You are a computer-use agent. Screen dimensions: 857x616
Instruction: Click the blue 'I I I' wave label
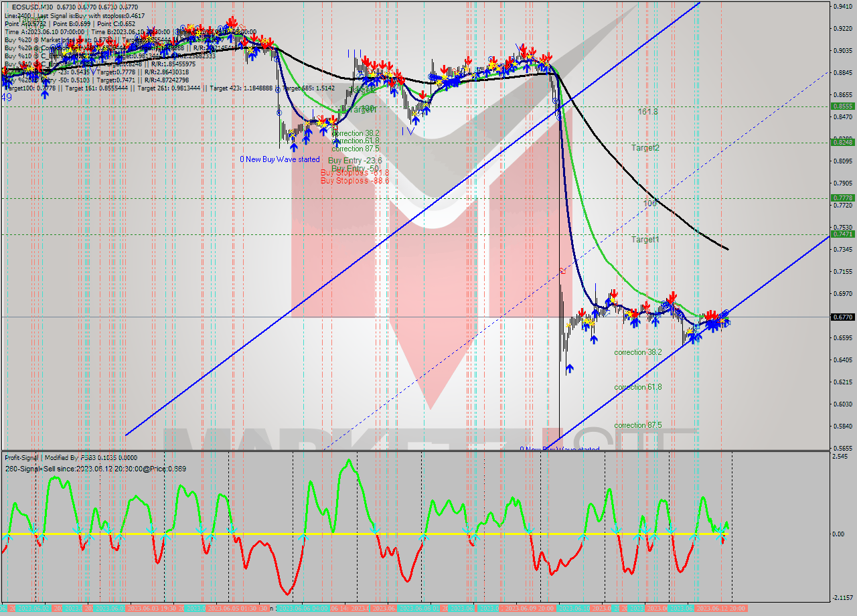(355, 53)
